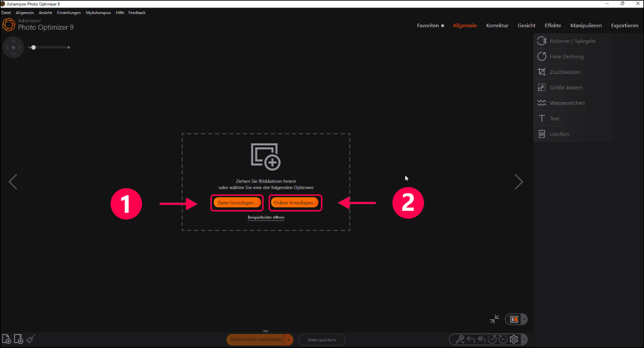Viewport: 644px width, 348px height.
Task: Click the Datei hinzufügen button
Action: [x=237, y=203]
